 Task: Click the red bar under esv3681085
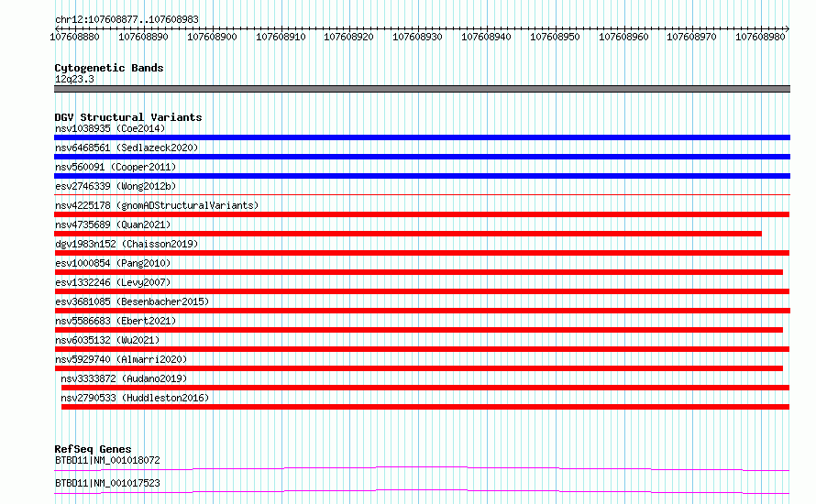pyautogui.click(x=422, y=311)
